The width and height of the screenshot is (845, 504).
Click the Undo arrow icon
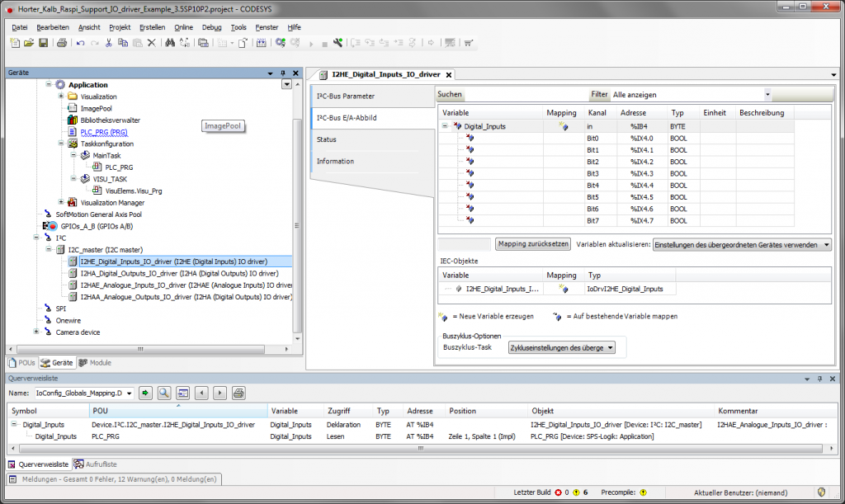pos(80,43)
